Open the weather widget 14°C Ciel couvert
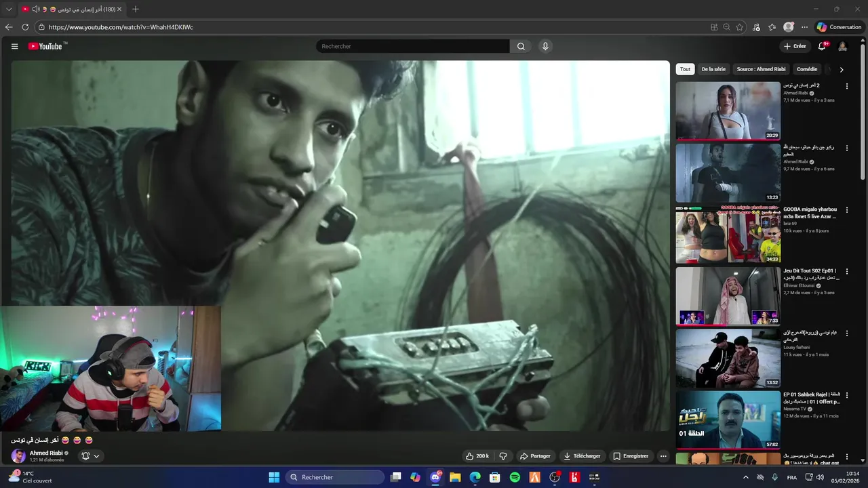This screenshot has height=488, width=868. pos(31,477)
